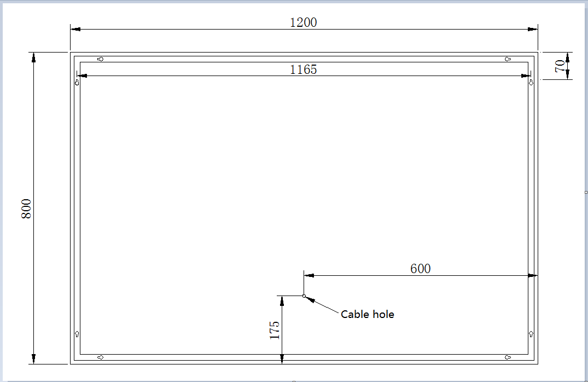Click the 800 height dimension text
The image size is (588, 382).
(x=26, y=209)
